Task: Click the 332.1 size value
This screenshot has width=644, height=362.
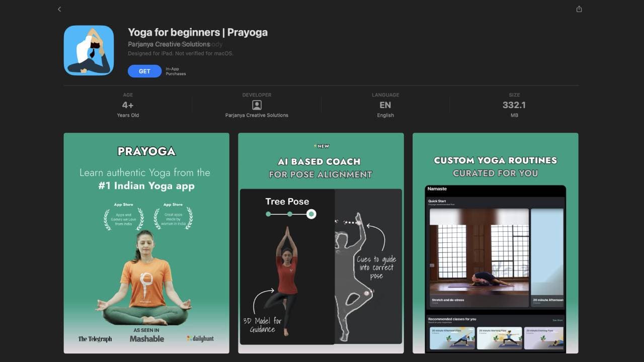Action: (x=514, y=105)
